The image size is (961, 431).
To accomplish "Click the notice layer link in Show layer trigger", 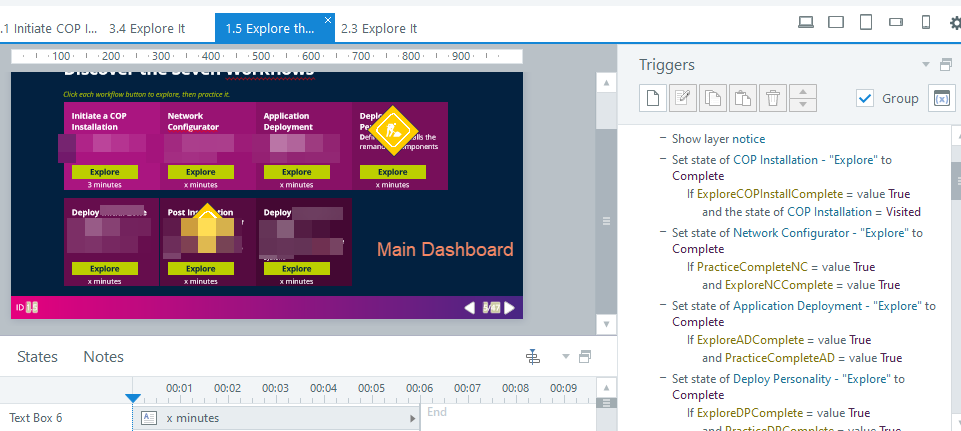I will click(x=748, y=139).
